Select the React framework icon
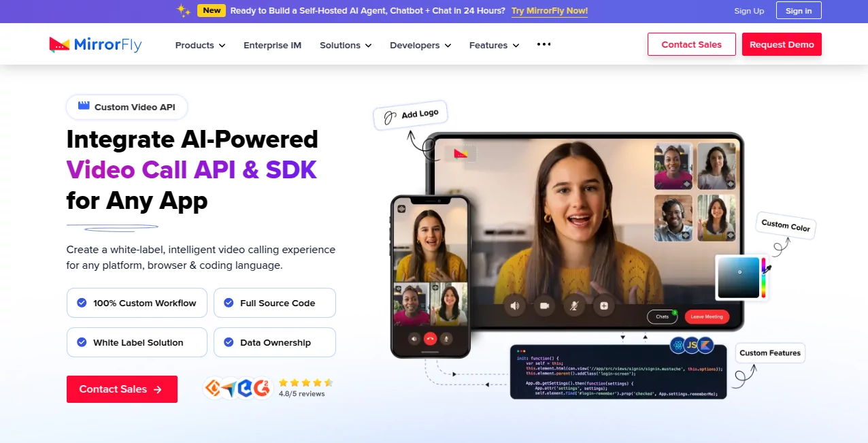 678,345
